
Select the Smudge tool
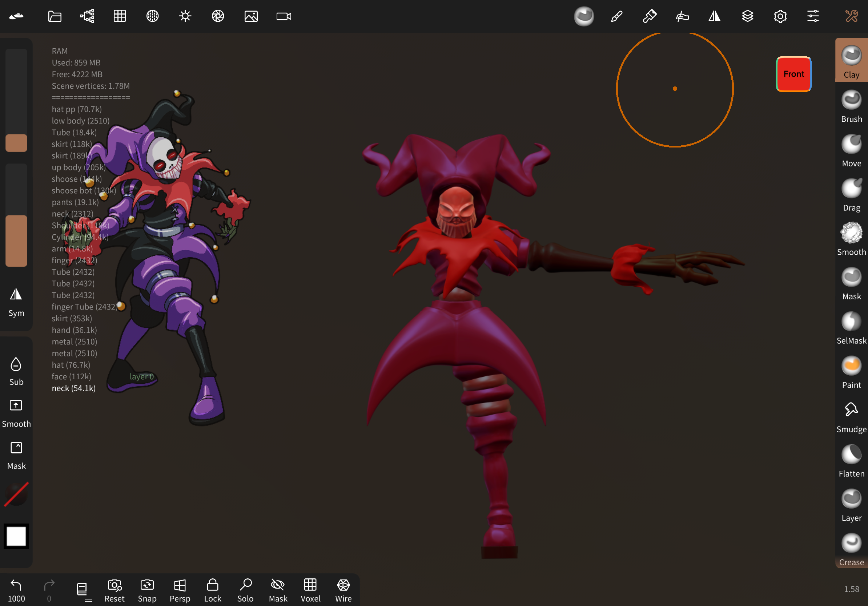pos(851,416)
